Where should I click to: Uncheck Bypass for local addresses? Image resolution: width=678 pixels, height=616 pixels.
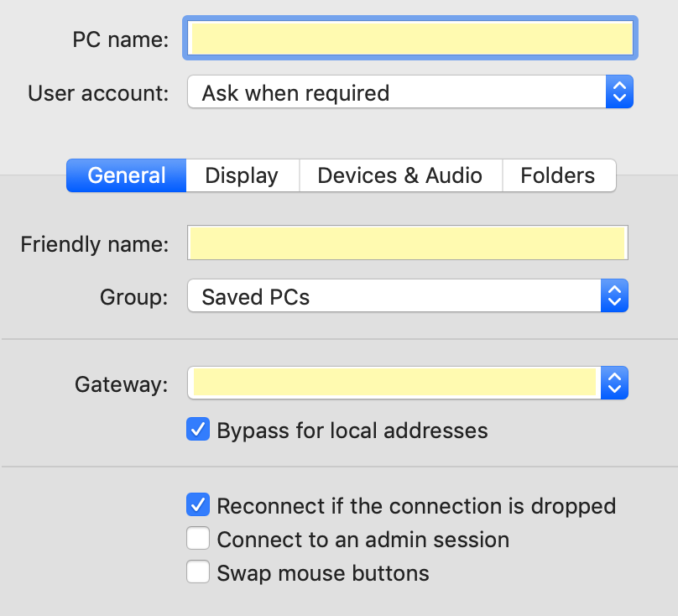(x=198, y=429)
